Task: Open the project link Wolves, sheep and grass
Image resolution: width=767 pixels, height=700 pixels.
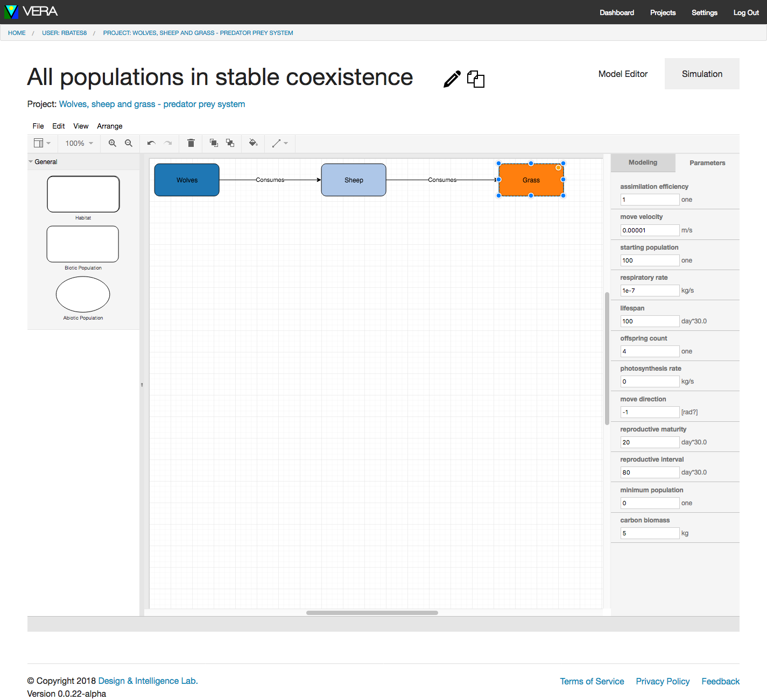Action: pyautogui.click(x=152, y=104)
